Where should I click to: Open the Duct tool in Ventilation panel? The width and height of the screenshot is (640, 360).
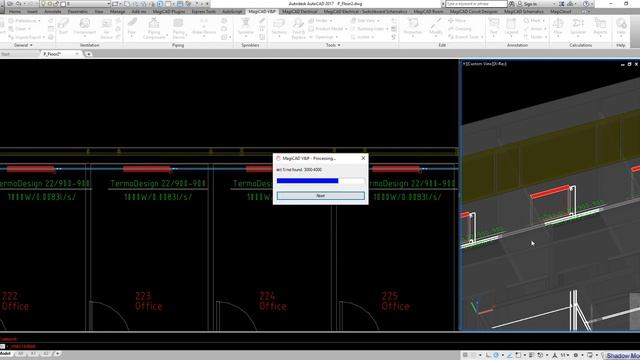(63, 27)
